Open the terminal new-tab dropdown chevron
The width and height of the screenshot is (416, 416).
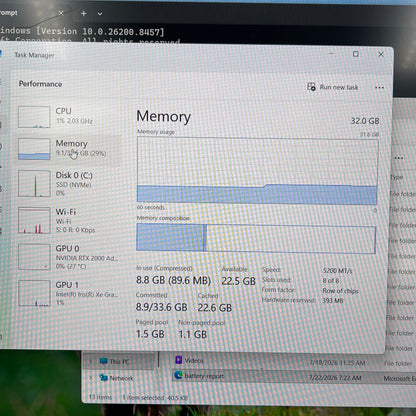[100, 14]
